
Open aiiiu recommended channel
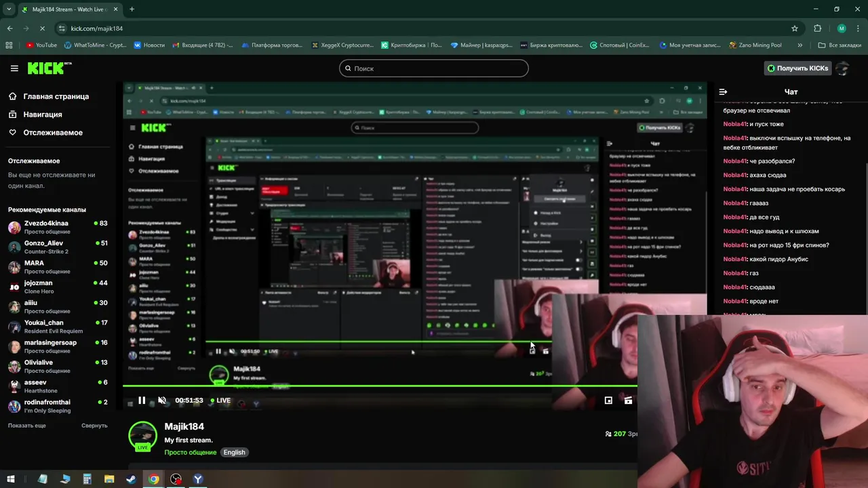pyautogui.click(x=58, y=306)
